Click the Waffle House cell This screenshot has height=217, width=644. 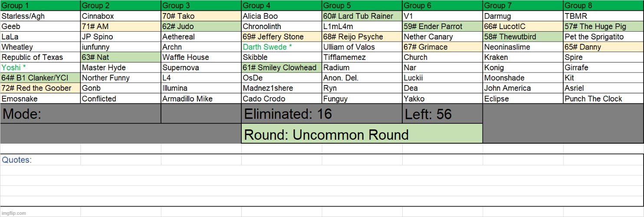pos(201,57)
